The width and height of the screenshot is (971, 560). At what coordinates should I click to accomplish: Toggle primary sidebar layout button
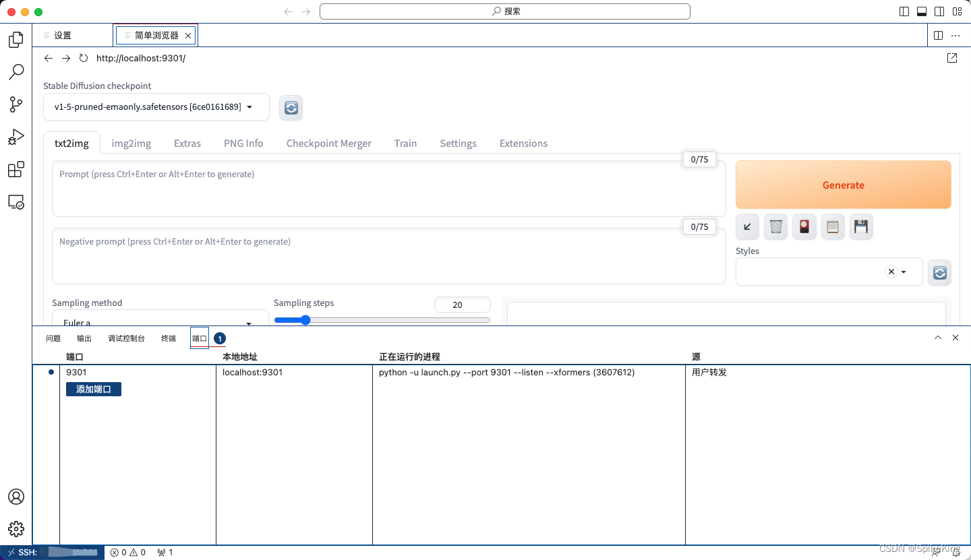tap(904, 11)
